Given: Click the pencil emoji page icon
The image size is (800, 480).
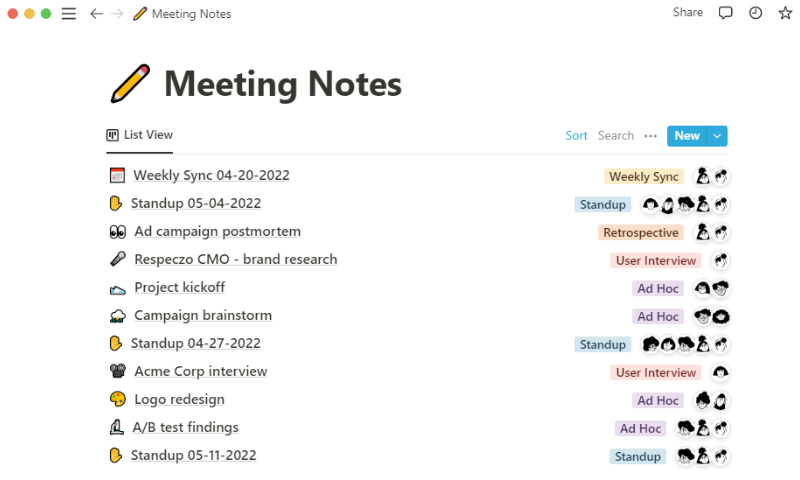Looking at the screenshot, I should point(130,83).
